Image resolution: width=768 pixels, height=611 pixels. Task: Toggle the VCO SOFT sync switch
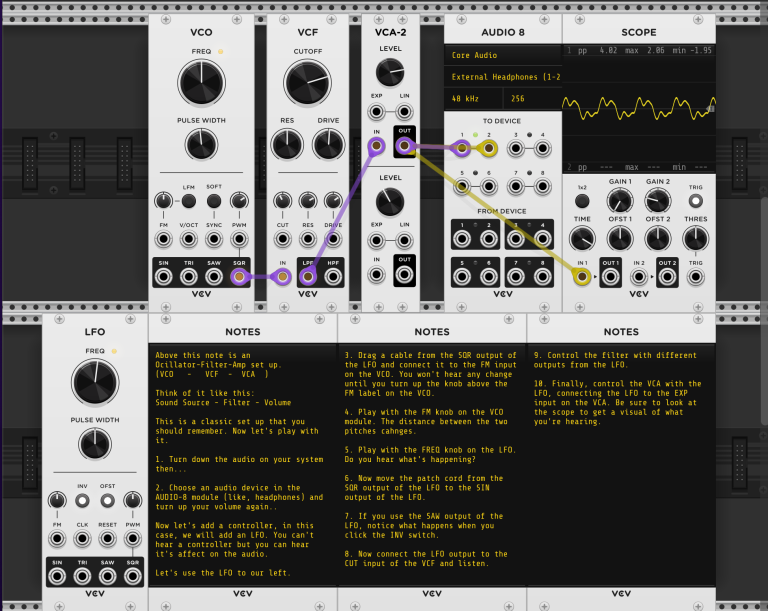pyautogui.click(x=214, y=201)
